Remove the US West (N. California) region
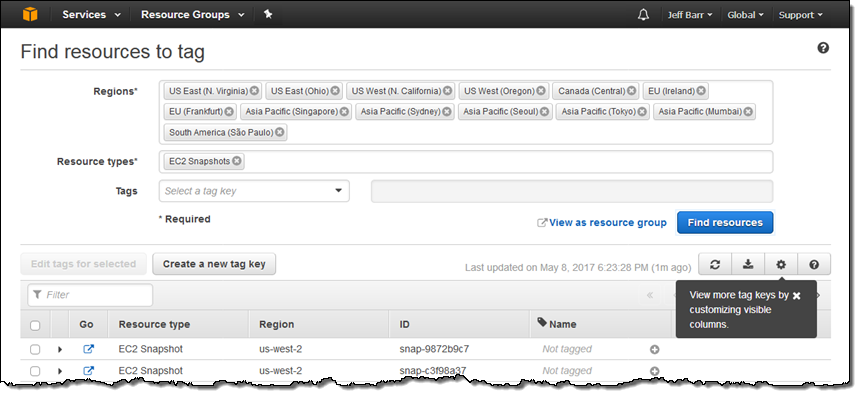This screenshot has width=860, height=396. pos(448,91)
